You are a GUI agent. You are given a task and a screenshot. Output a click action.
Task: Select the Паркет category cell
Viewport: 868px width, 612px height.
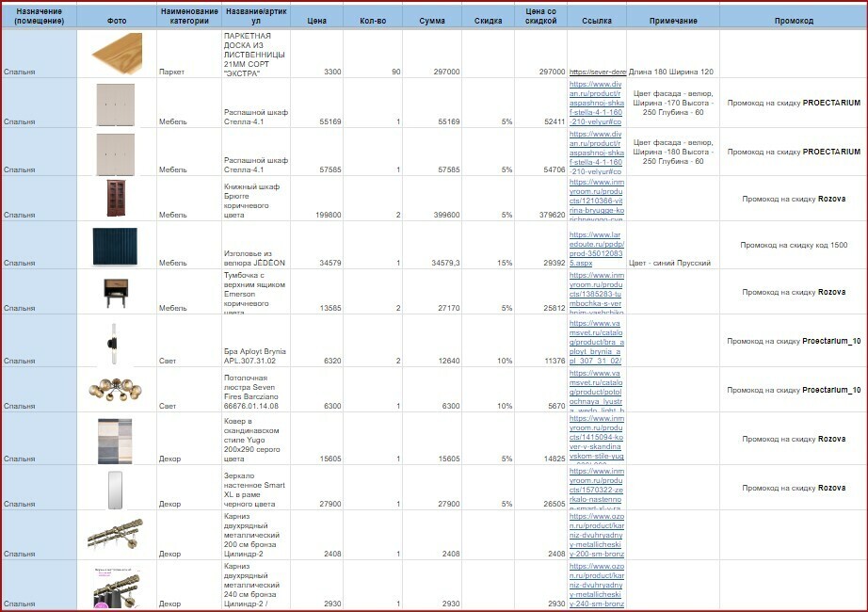(189, 53)
